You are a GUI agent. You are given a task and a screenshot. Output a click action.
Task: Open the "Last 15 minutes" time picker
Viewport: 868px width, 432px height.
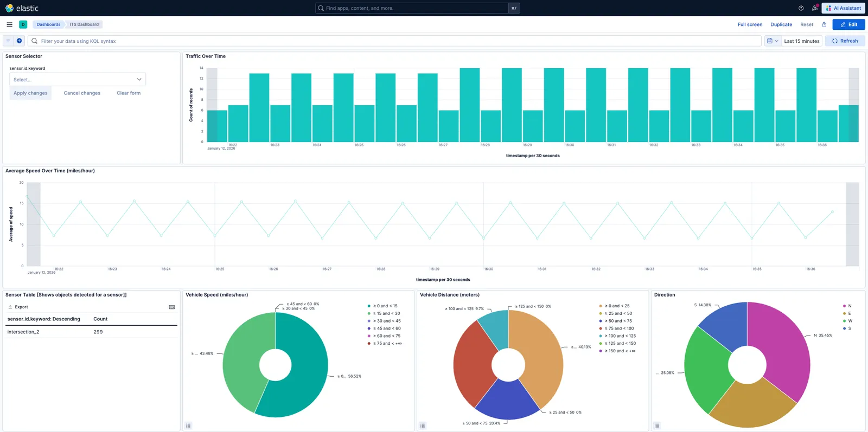(x=802, y=41)
